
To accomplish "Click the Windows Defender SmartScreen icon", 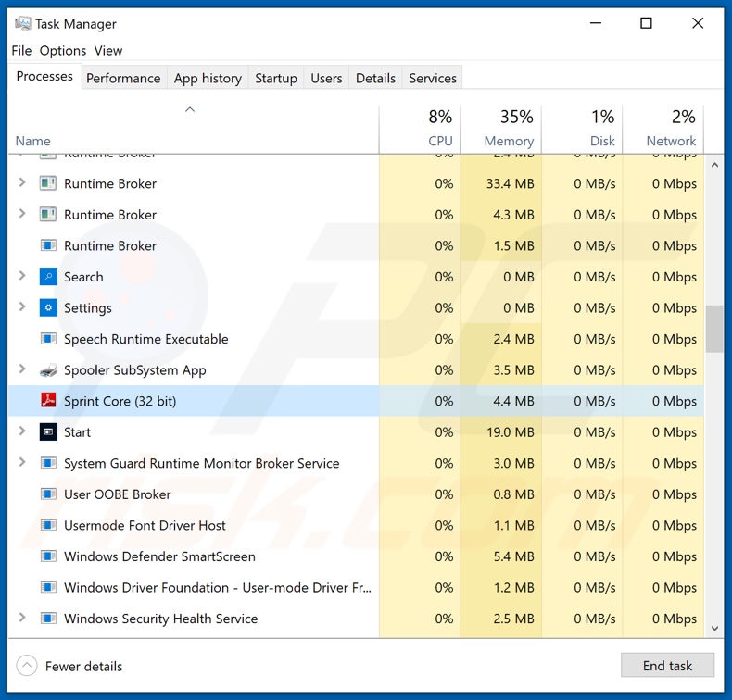I will (48, 556).
